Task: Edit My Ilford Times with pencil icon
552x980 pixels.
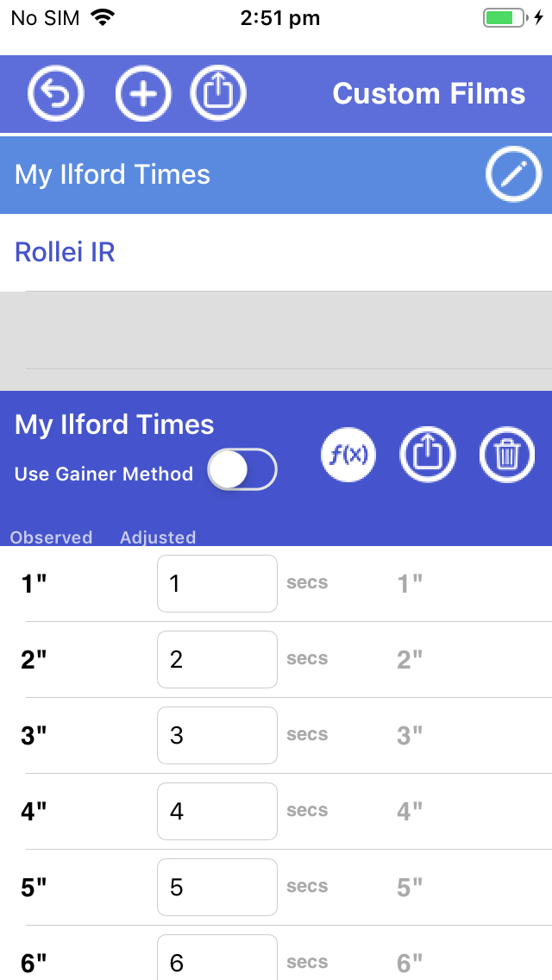Action: (x=513, y=175)
